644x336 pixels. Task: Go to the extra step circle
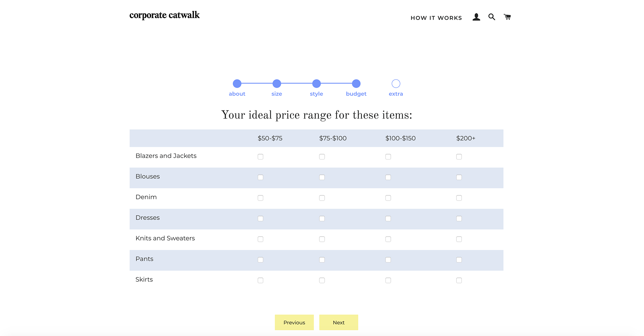pyautogui.click(x=396, y=84)
